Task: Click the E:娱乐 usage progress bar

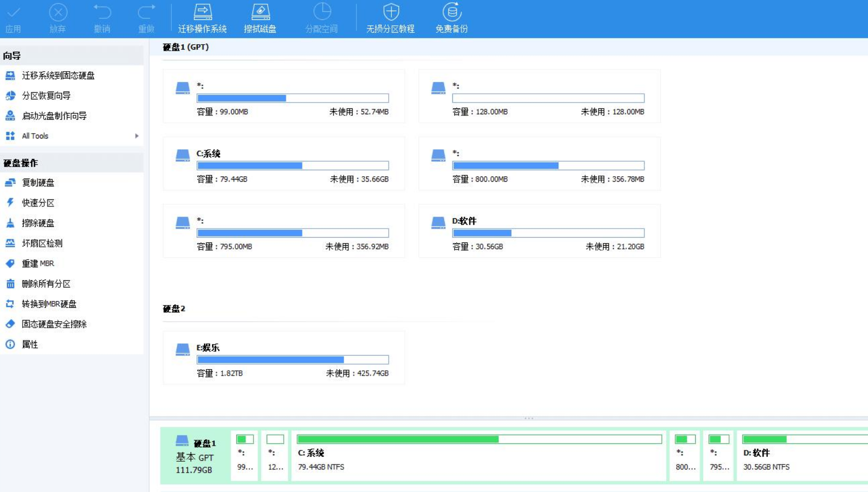Action: pyautogui.click(x=293, y=359)
